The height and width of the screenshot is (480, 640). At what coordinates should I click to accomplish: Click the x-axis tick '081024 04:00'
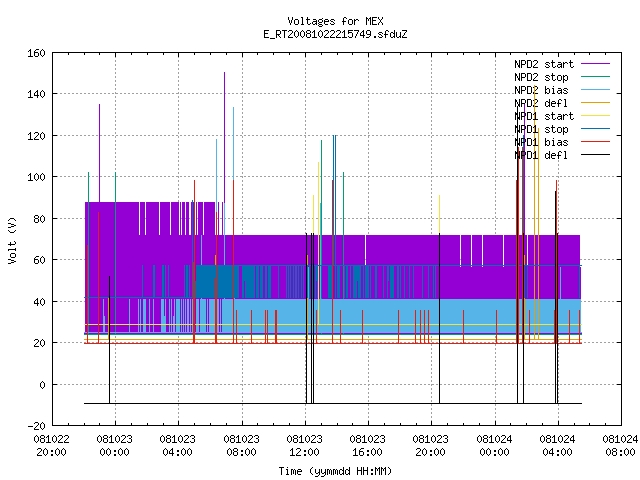click(x=557, y=446)
